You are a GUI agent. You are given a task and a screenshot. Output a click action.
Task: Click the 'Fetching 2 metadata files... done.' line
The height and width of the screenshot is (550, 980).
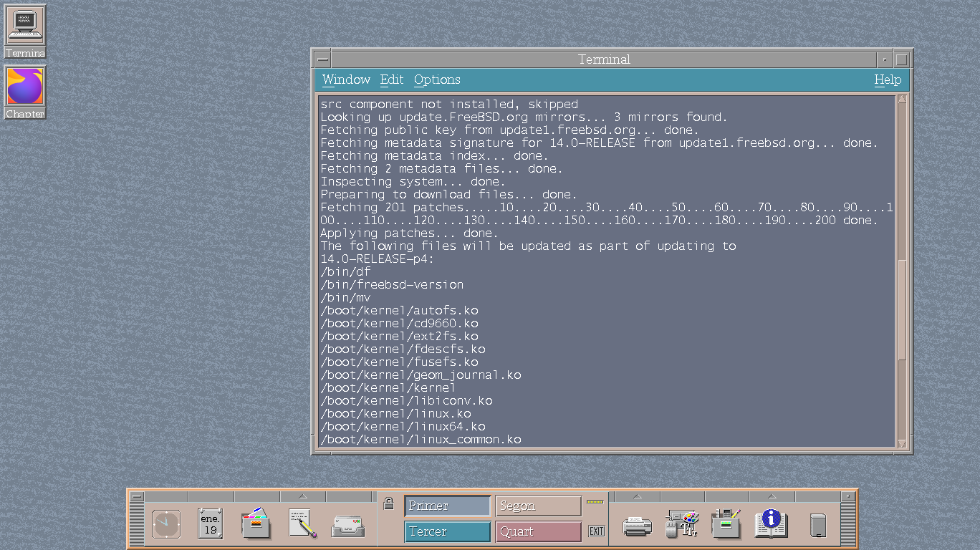click(x=441, y=169)
